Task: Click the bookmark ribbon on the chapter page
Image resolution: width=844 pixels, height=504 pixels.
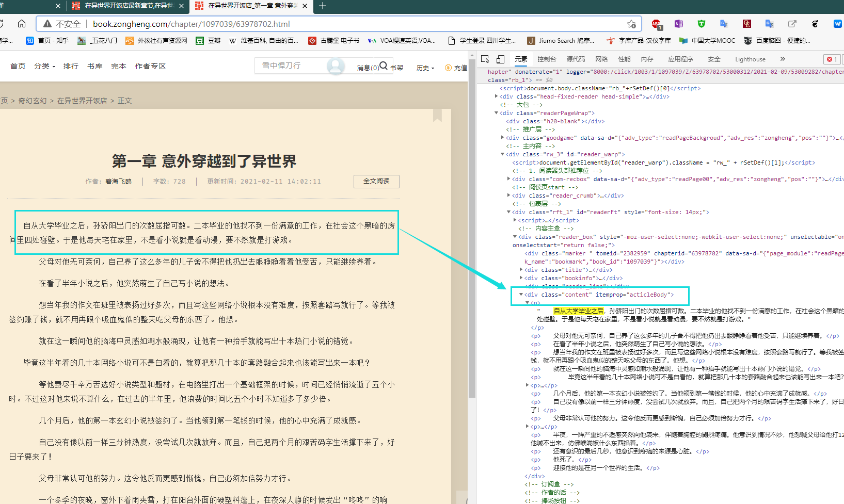Action: coord(437,115)
